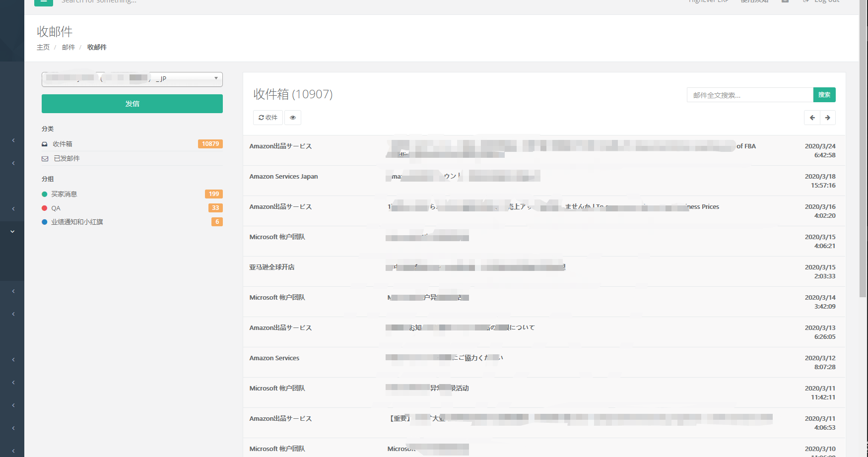The height and width of the screenshot is (457, 868).
Task: Select the 买家消息 group with green dot
Action: click(x=64, y=194)
